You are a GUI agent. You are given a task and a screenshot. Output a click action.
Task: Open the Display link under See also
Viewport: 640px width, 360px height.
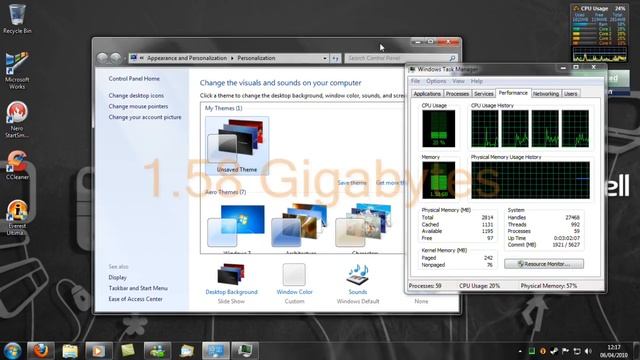(x=117, y=277)
